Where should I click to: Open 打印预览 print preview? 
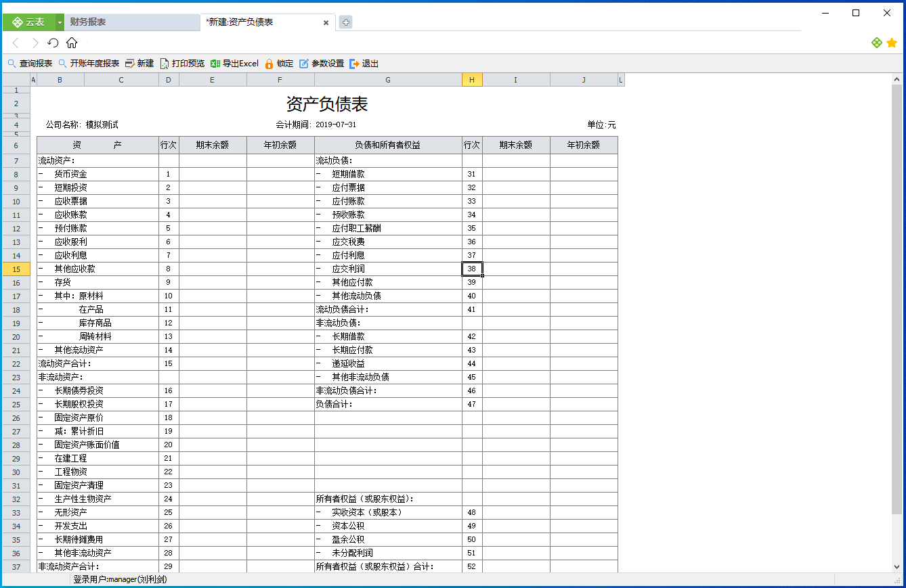click(x=182, y=64)
